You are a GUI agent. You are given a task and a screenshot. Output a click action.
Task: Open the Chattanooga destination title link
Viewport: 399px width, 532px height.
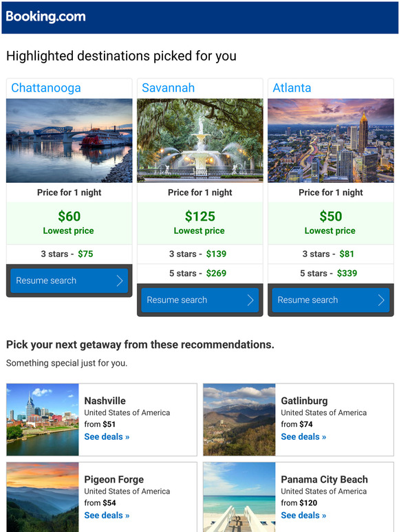pos(46,88)
